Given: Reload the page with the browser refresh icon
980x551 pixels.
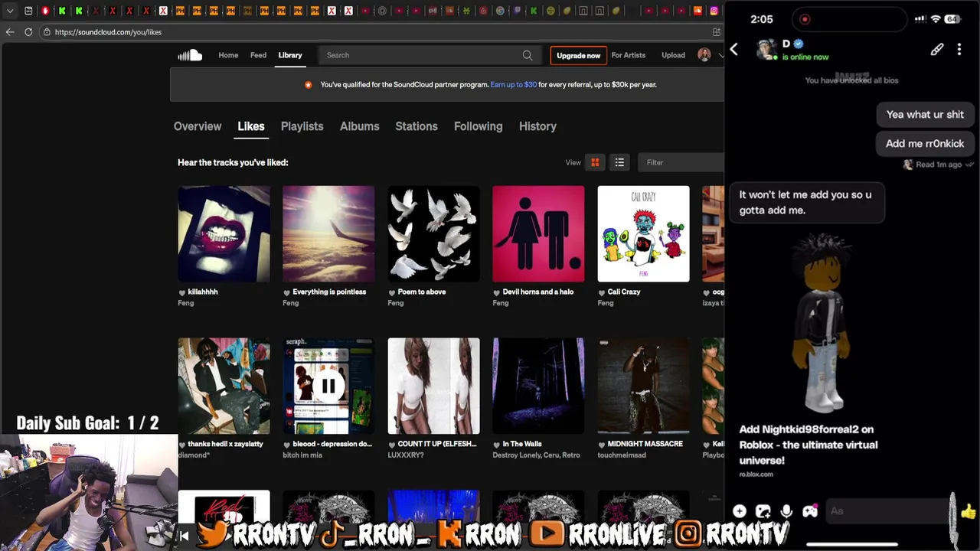Looking at the screenshot, I should point(28,32).
